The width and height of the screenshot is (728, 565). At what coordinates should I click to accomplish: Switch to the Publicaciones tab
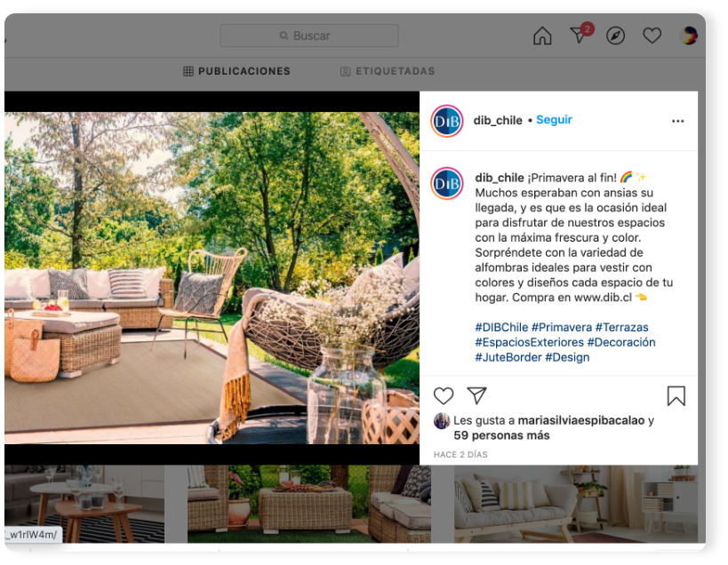tap(236, 71)
